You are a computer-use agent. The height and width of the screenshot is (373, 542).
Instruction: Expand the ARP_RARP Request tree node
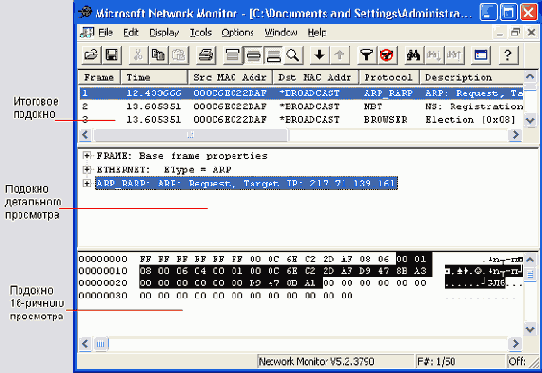coord(87,183)
